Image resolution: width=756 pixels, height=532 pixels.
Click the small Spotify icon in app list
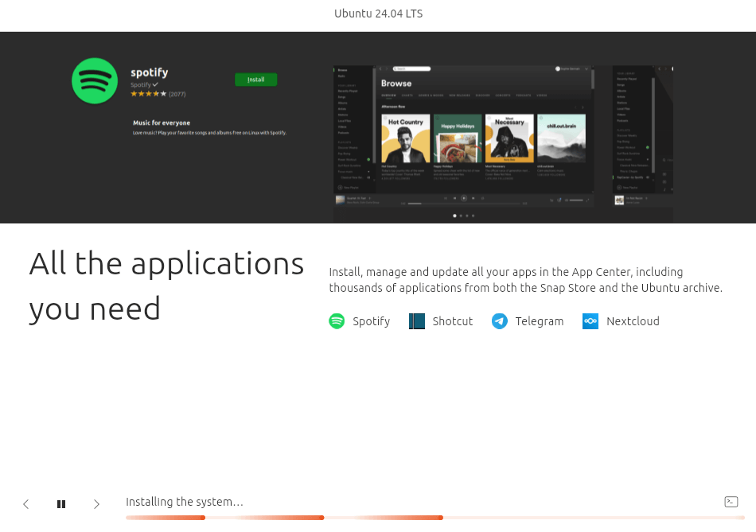(x=337, y=321)
